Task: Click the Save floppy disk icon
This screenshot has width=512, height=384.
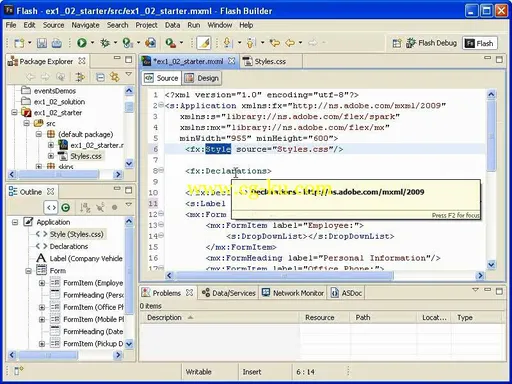Action: coord(42,43)
